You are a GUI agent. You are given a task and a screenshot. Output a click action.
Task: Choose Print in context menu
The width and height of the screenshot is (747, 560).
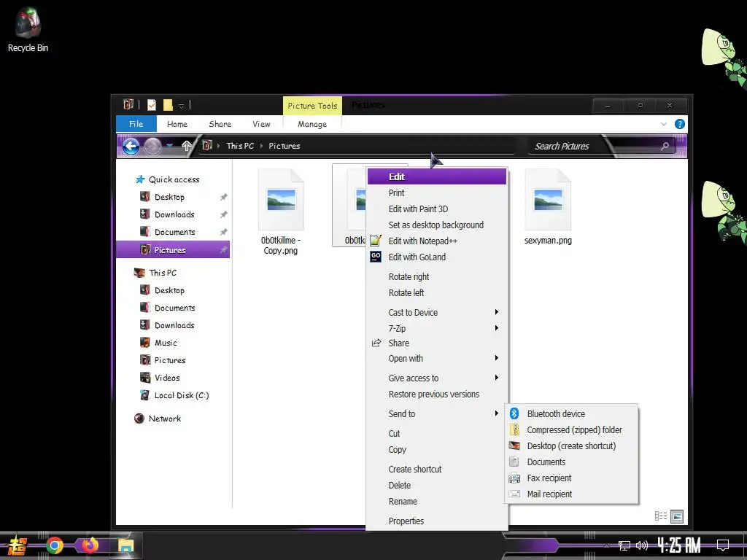coord(437,192)
